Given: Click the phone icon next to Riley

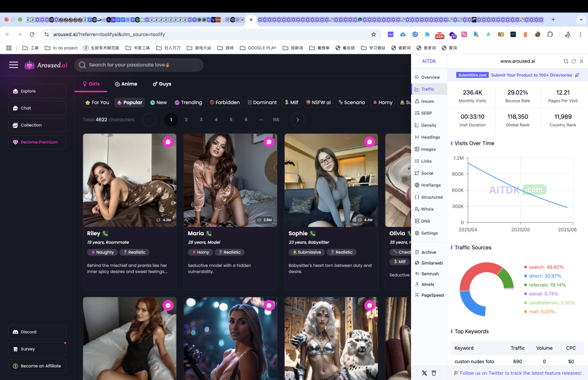Looking at the screenshot, I should coord(106,234).
